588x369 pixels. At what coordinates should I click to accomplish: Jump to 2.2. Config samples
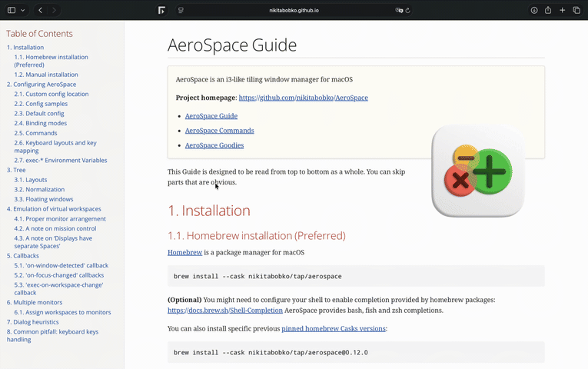click(x=41, y=104)
